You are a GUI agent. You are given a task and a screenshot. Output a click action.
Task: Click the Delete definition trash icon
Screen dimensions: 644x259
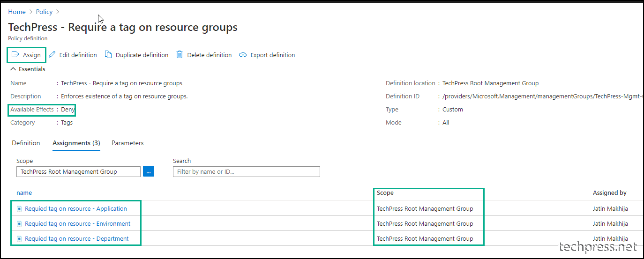[180, 55]
